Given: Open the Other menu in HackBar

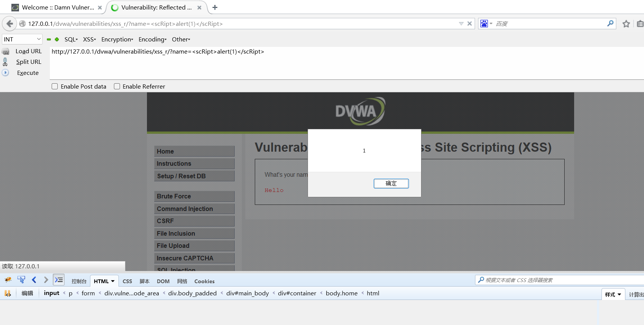Looking at the screenshot, I should click(181, 39).
